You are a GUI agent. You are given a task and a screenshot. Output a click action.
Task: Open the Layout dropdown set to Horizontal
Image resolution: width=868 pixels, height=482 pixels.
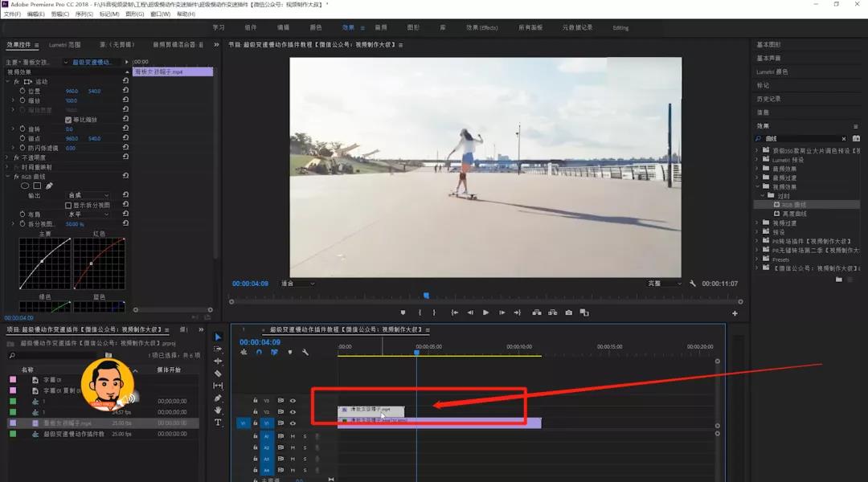click(x=88, y=214)
